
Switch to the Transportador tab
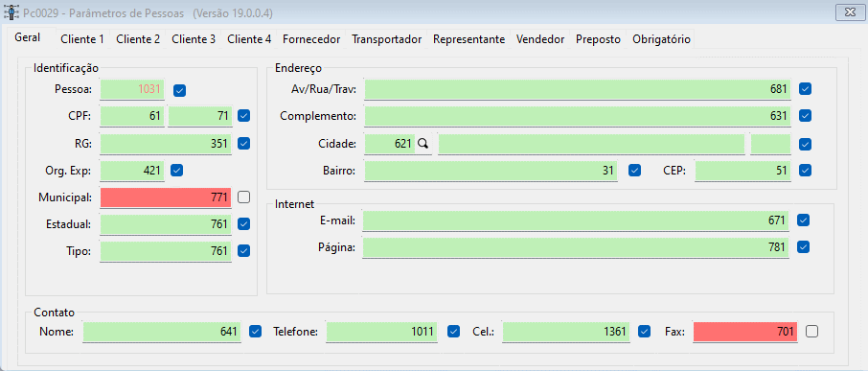pyautogui.click(x=386, y=39)
